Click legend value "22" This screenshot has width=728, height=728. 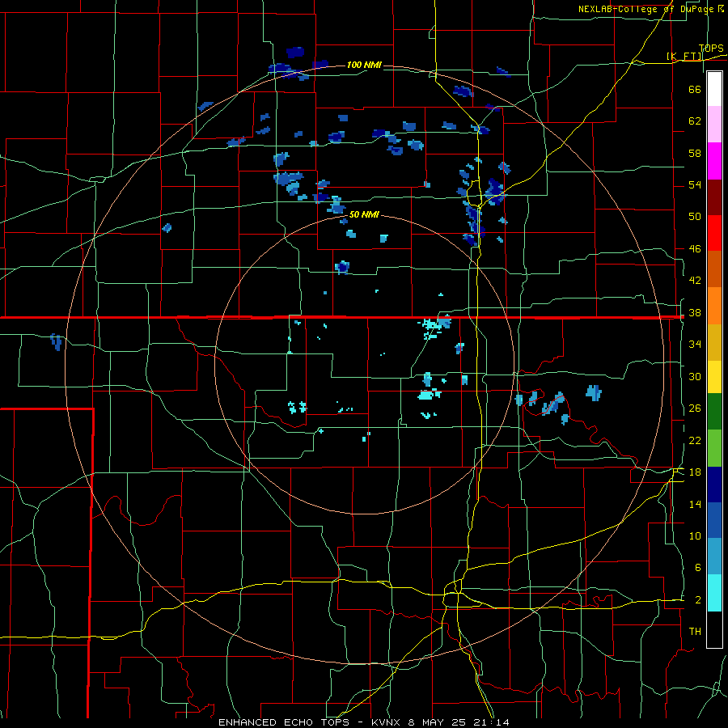pos(695,440)
